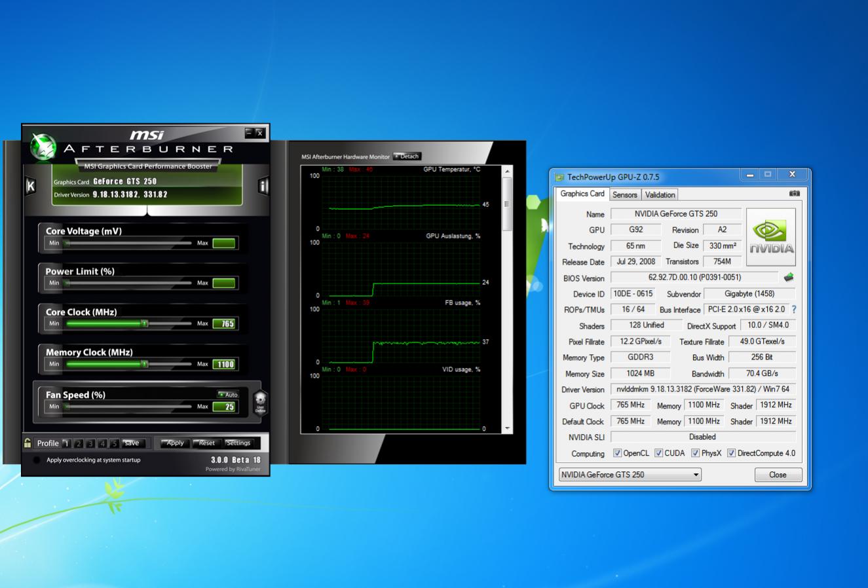Click the Power Limit slider track
Viewport: 868px width, 588px height.
128,283
